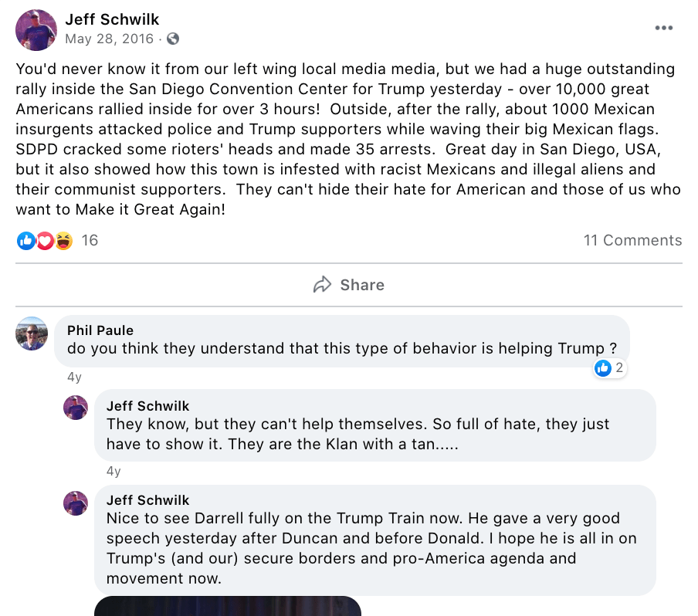Click the blue Like reaction icon

coord(25,241)
